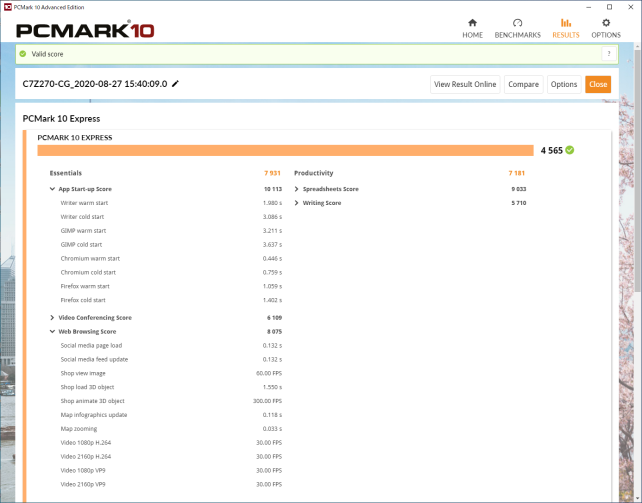Viewport: 642px width, 503px height.
Task: Click the Social media feed update row
Action: tap(171, 359)
